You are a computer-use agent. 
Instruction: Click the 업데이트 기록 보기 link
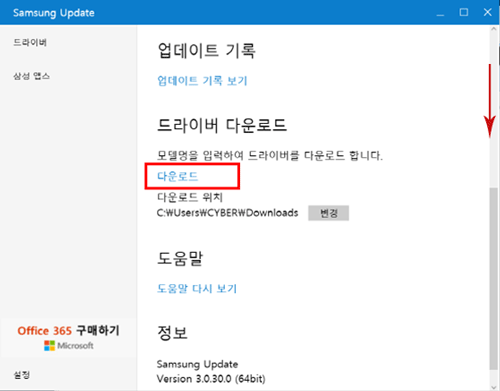[x=202, y=80]
